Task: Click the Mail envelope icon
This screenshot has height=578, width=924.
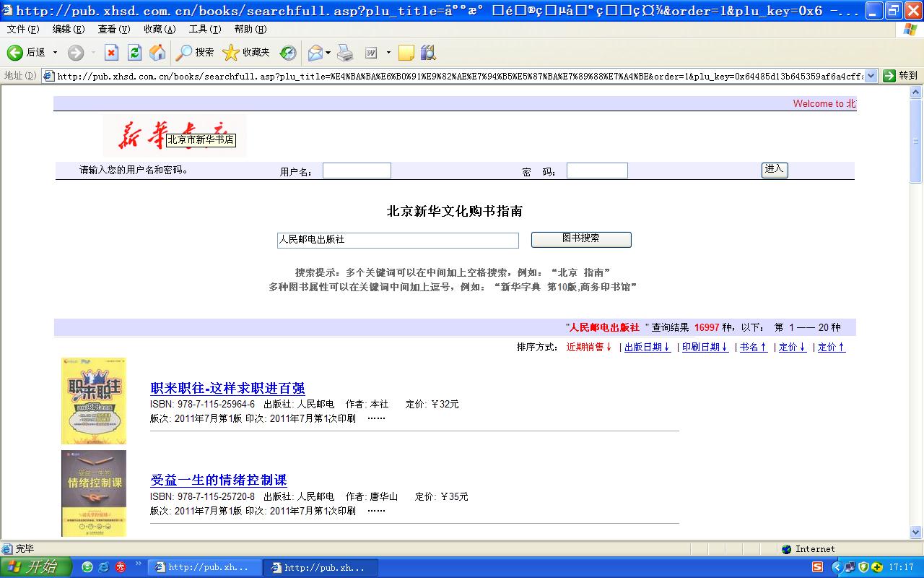Action: (x=315, y=53)
